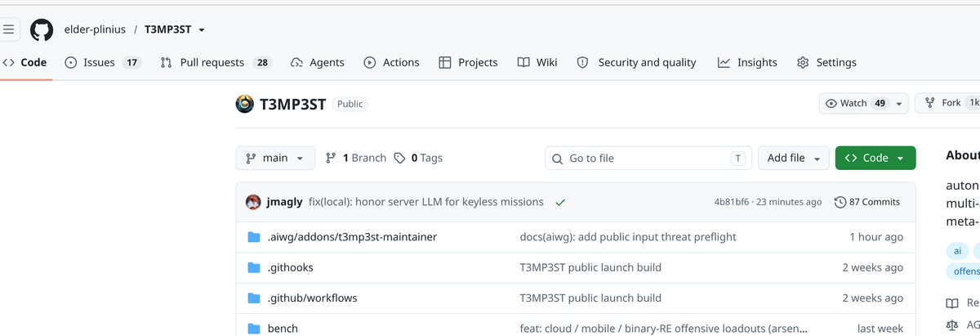Image resolution: width=980 pixels, height=336 pixels.
Task: Switch to the Issues tab
Action: 103,62
